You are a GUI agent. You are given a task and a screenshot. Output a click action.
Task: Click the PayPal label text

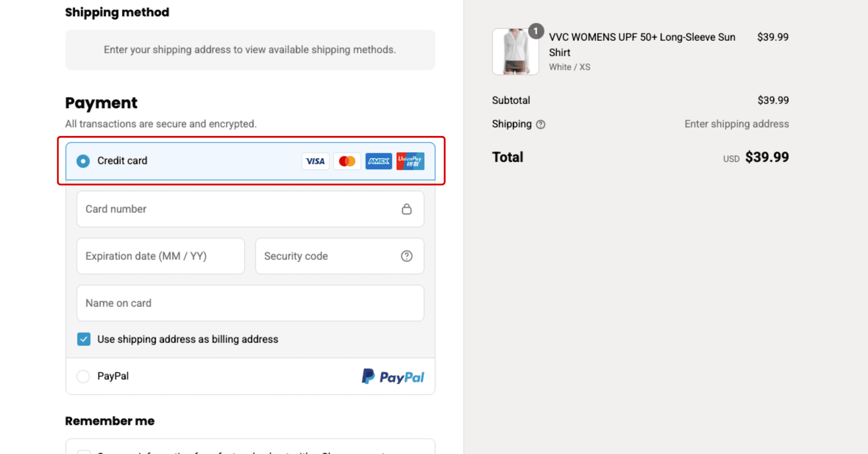113,376
